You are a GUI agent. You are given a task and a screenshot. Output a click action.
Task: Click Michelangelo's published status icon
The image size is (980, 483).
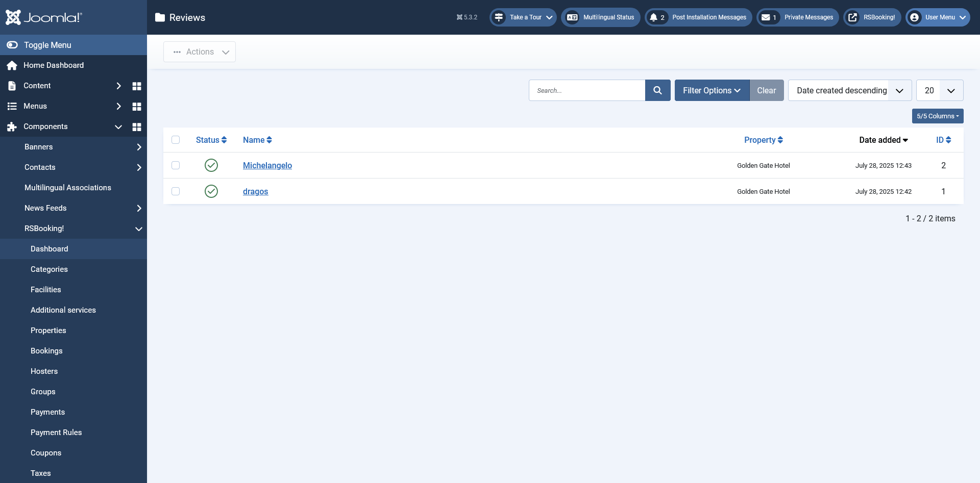click(x=211, y=165)
